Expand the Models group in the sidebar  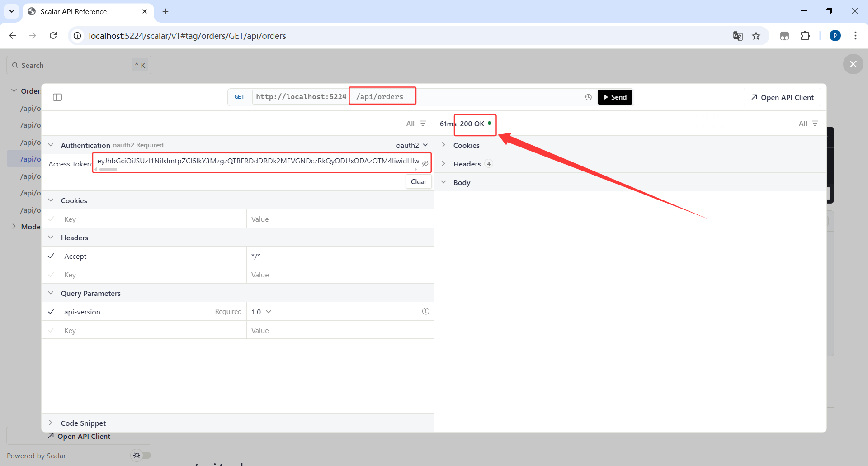(x=14, y=226)
